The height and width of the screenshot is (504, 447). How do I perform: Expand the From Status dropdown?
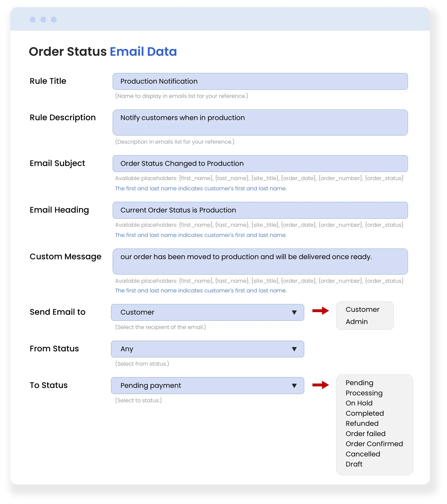coord(207,349)
